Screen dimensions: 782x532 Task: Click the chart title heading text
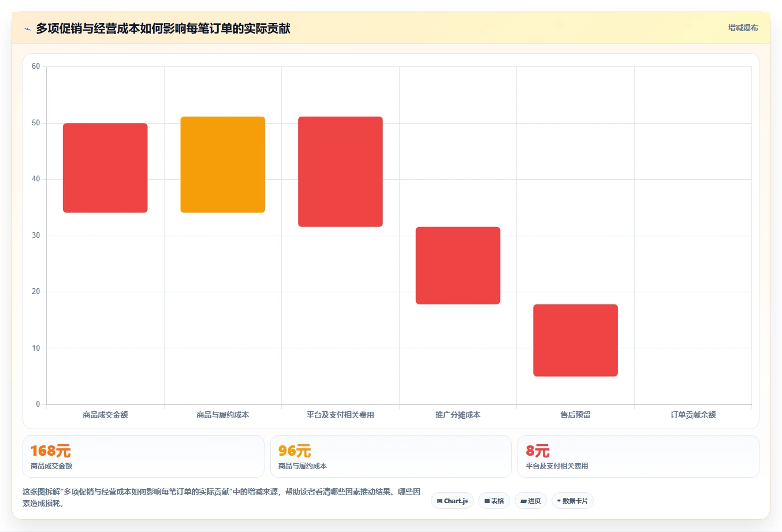tap(163, 29)
